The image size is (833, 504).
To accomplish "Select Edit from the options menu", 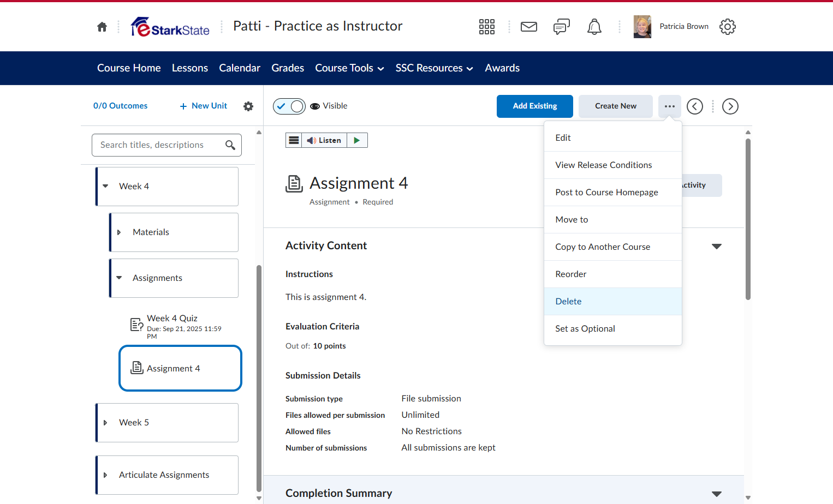I will tap(613, 138).
